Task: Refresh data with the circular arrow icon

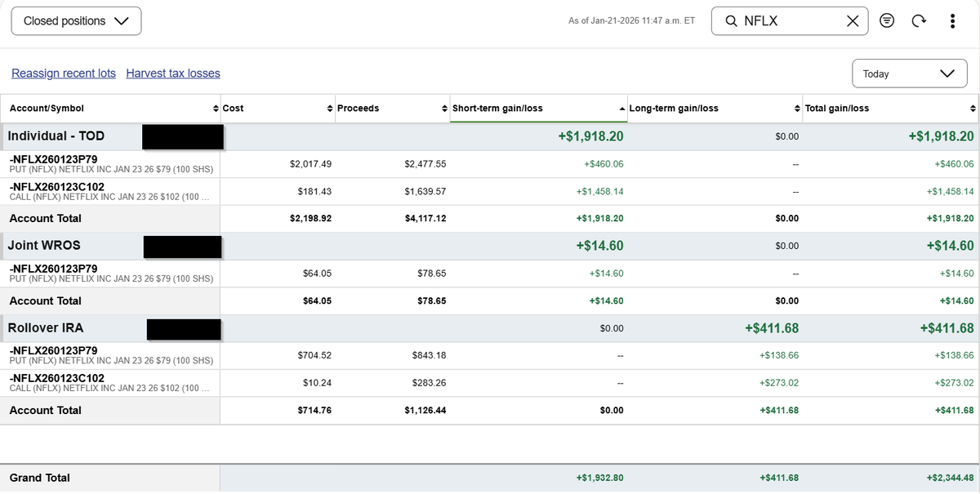Action: (x=919, y=21)
